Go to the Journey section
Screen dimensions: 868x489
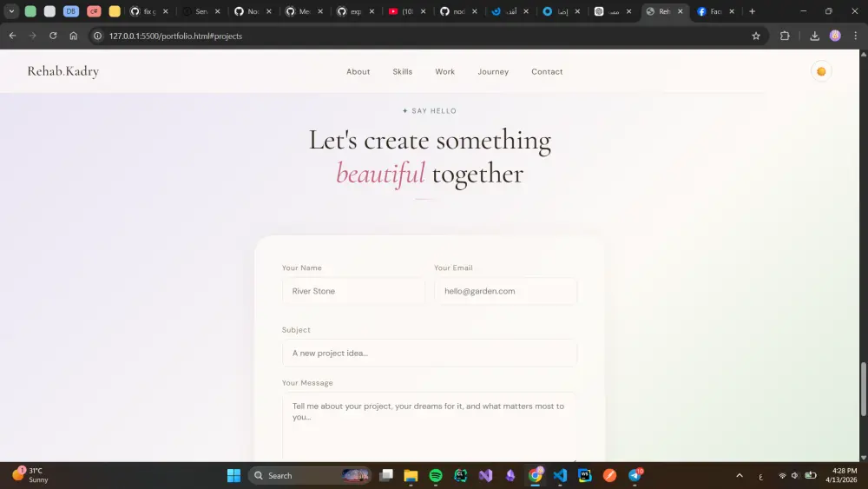[493, 71]
